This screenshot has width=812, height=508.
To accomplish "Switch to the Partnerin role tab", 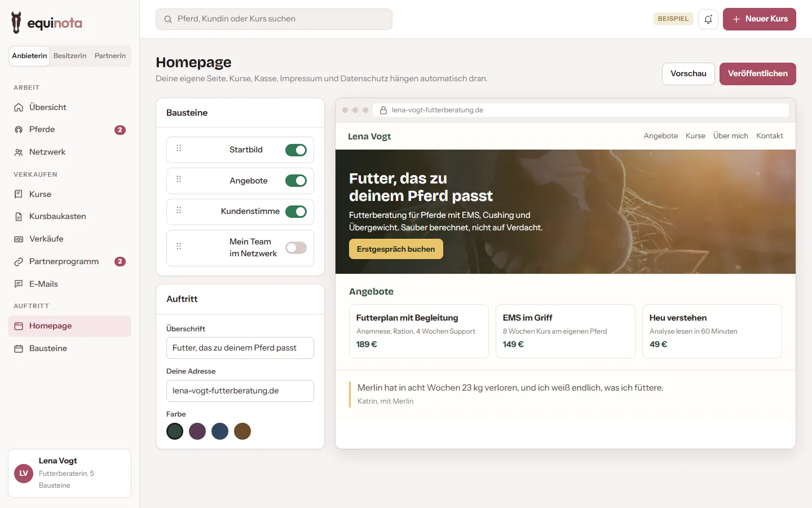I will (x=110, y=56).
